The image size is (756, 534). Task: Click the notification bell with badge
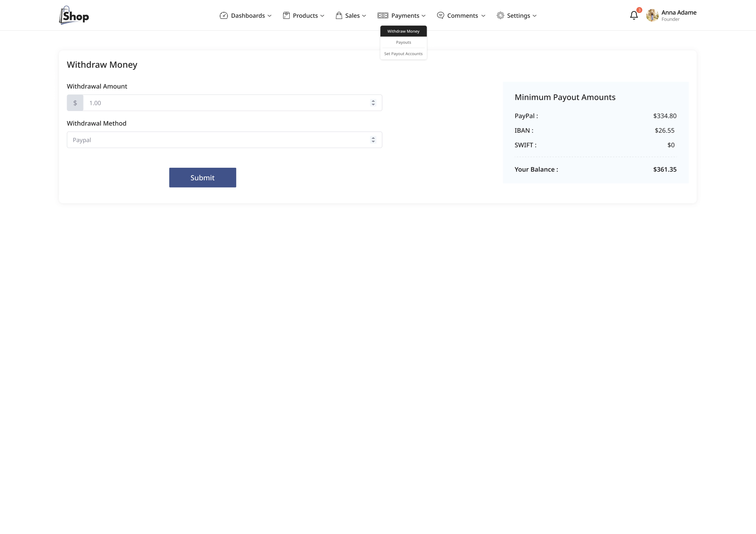634,15
